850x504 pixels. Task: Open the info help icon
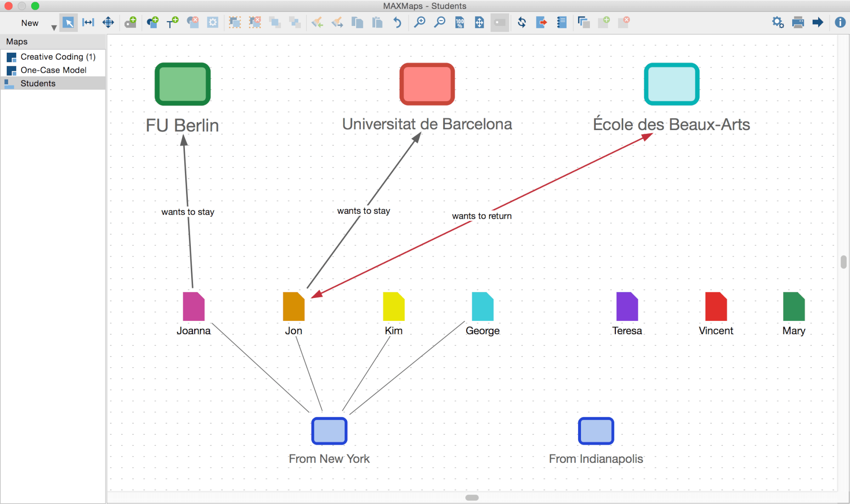(840, 23)
